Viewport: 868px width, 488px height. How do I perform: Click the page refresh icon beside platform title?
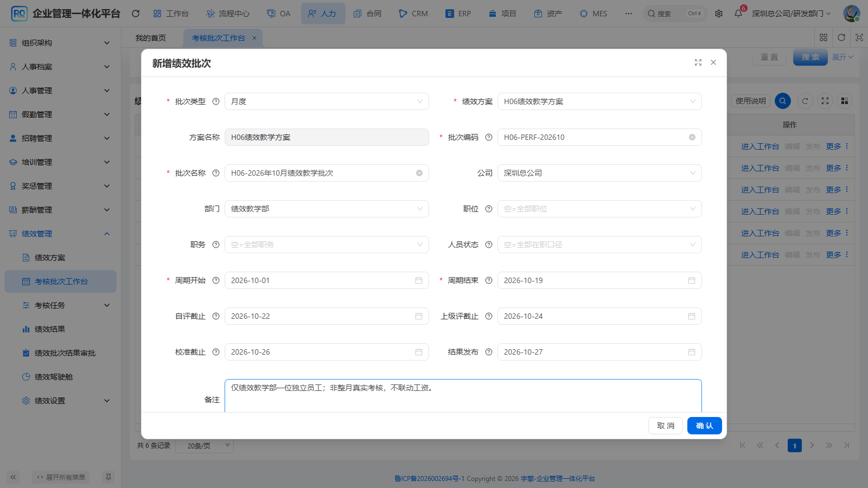(x=136, y=14)
